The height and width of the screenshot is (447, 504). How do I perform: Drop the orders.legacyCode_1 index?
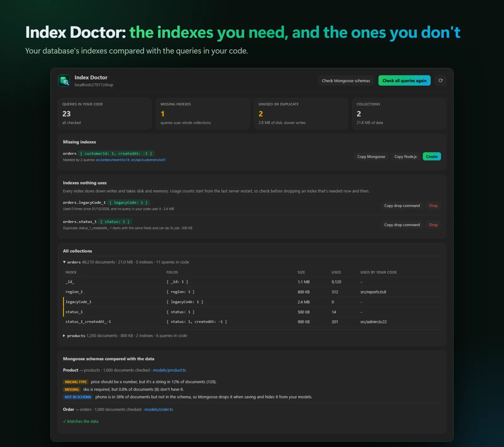[433, 206]
